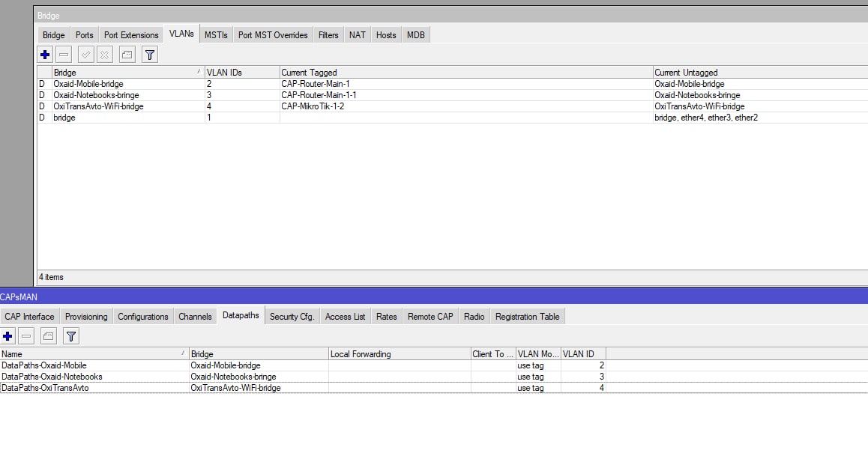The width and height of the screenshot is (868, 456).
Task: Sort by VLAN Mode column header
Action: click(538, 353)
